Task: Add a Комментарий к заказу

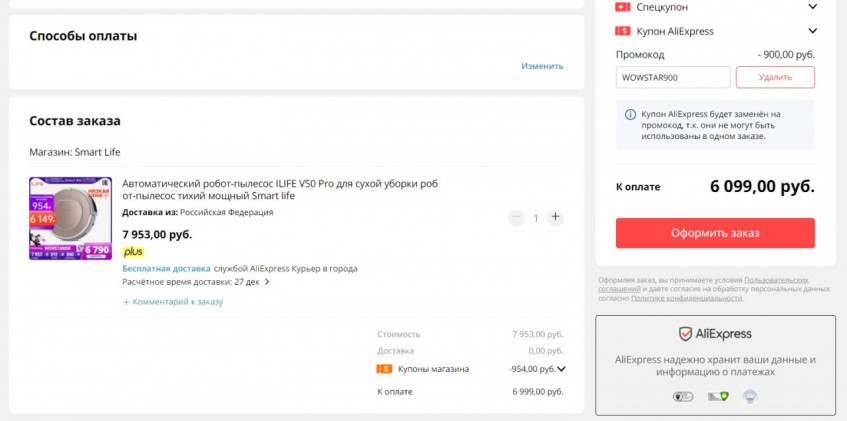Action: point(172,301)
